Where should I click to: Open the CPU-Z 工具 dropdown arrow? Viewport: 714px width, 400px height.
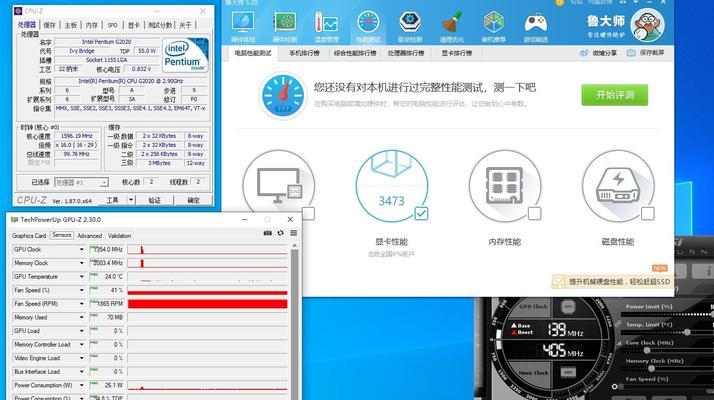pos(131,200)
